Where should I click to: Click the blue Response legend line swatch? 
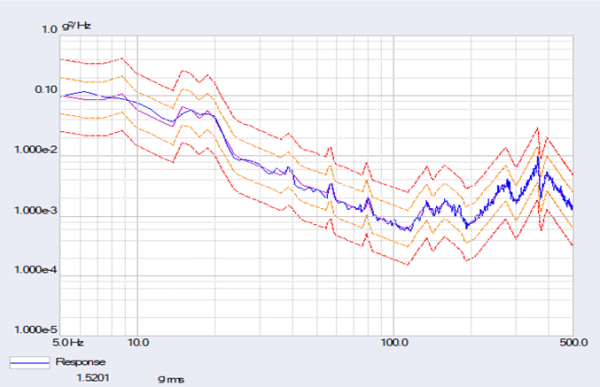pyautogui.click(x=29, y=362)
